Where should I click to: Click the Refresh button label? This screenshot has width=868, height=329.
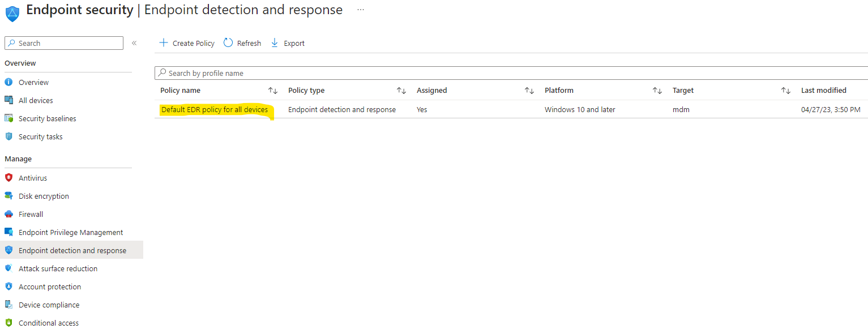249,43
